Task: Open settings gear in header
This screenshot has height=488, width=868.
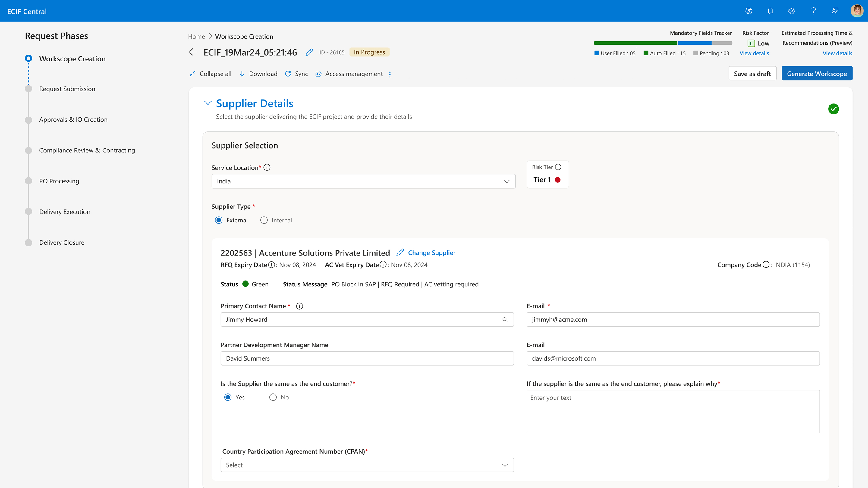Action: click(791, 11)
